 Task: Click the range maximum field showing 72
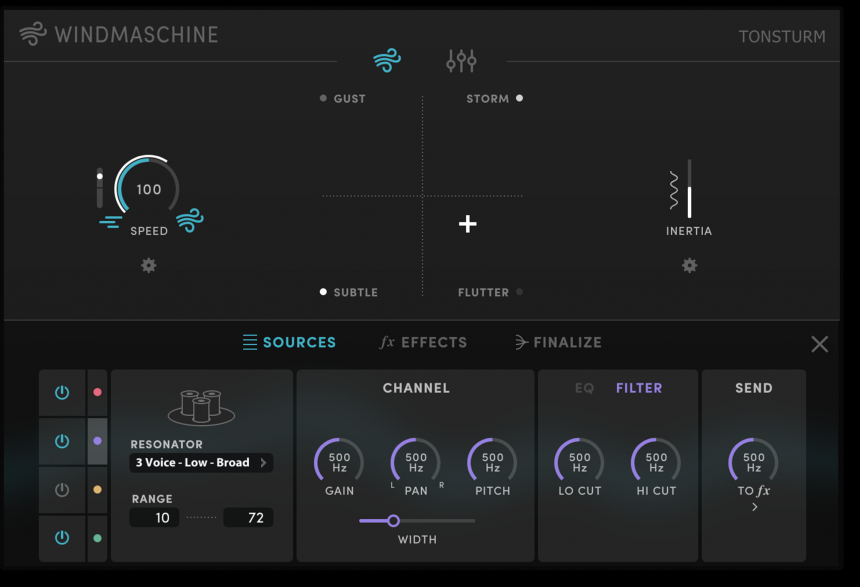coord(248,518)
